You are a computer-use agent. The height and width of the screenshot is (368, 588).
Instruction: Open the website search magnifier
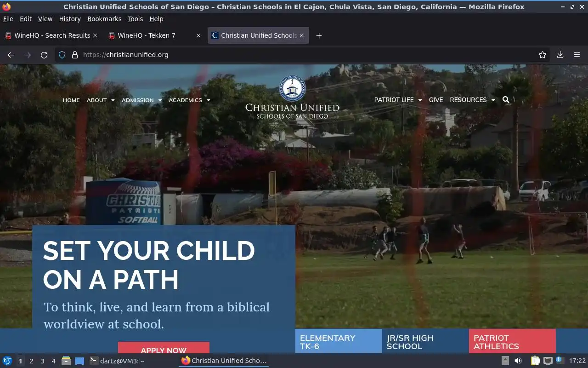[506, 100]
